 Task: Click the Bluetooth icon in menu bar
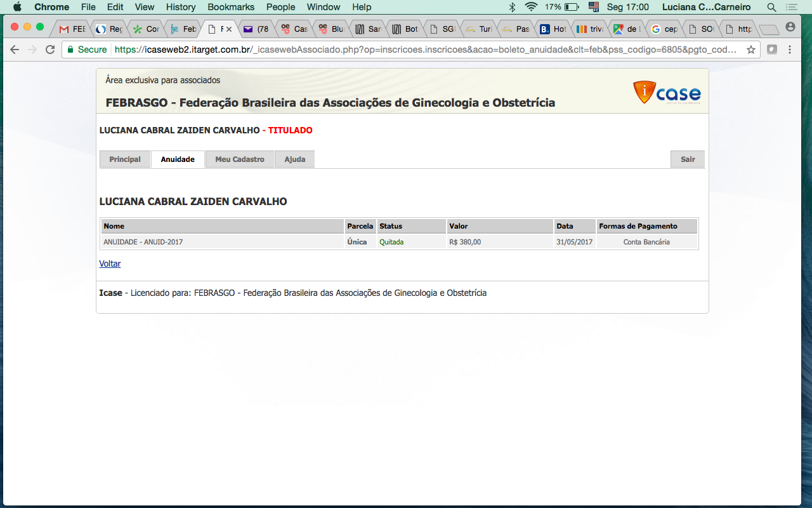(x=512, y=7)
